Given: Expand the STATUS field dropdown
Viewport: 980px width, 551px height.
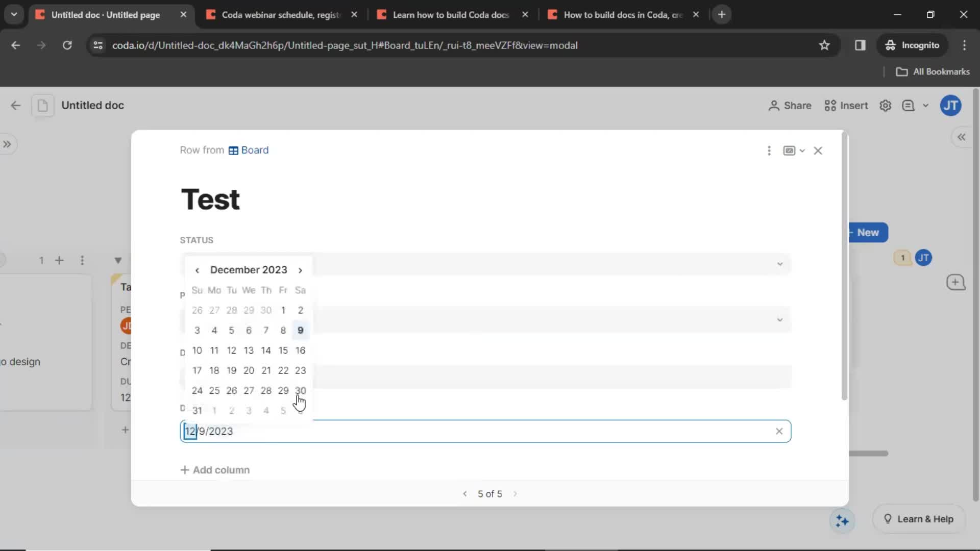Looking at the screenshot, I should click(x=779, y=264).
